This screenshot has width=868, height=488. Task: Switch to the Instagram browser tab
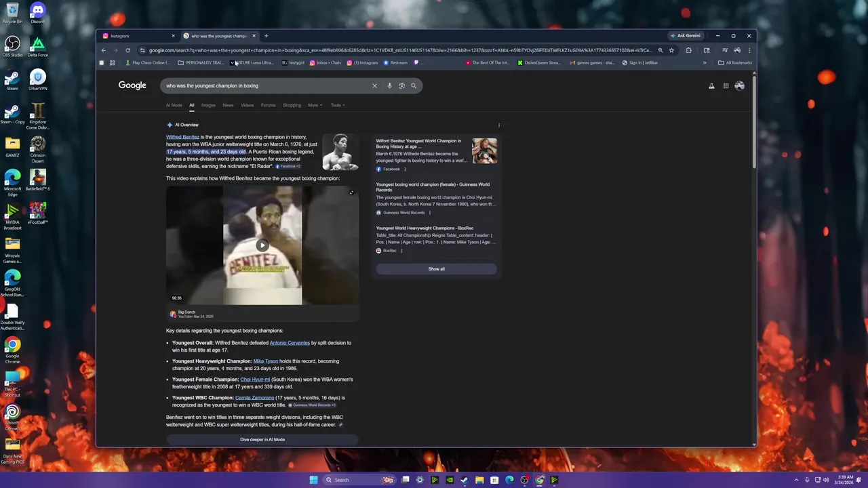(138, 36)
